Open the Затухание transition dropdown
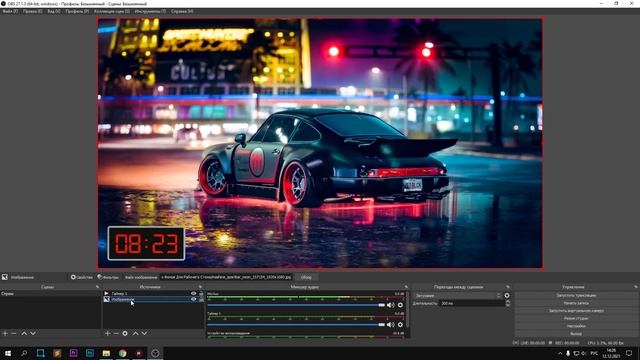 point(458,296)
